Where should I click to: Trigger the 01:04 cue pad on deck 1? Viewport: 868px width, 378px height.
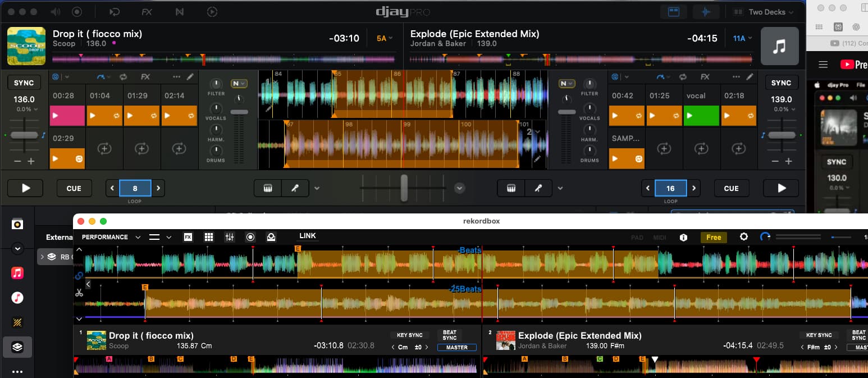coord(104,115)
